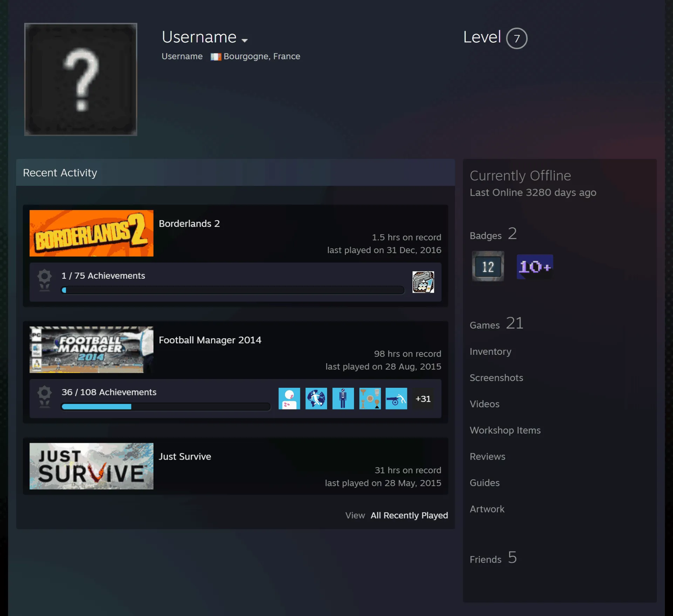Open the profile avatar question mark image
Image resolution: width=673 pixels, height=616 pixels.
81,79
